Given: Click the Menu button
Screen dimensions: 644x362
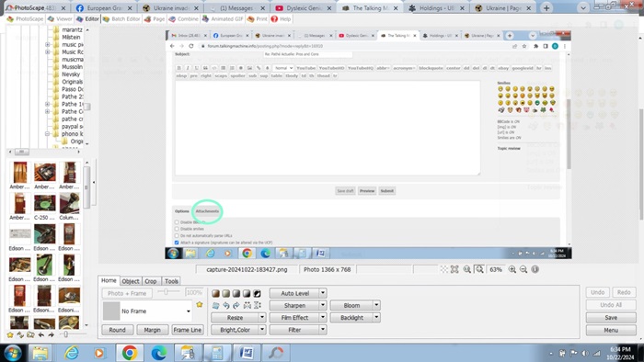Looking at the screenshot, I should [611, 330].
